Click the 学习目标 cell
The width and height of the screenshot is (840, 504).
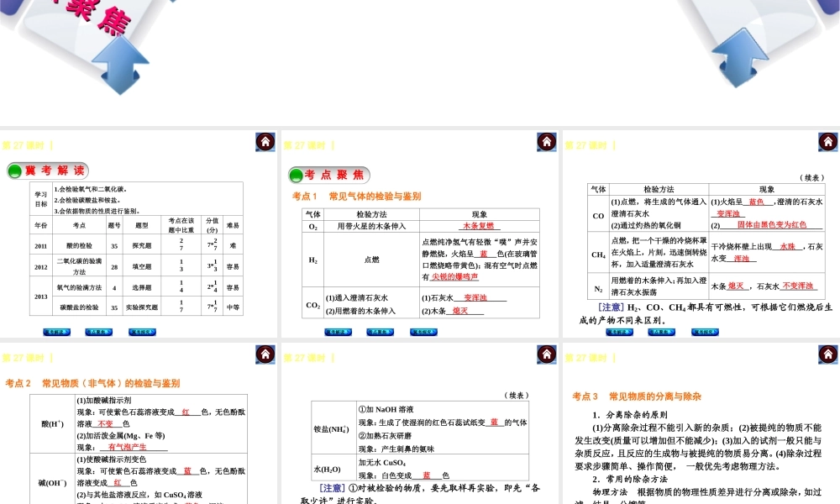(40, 199)
